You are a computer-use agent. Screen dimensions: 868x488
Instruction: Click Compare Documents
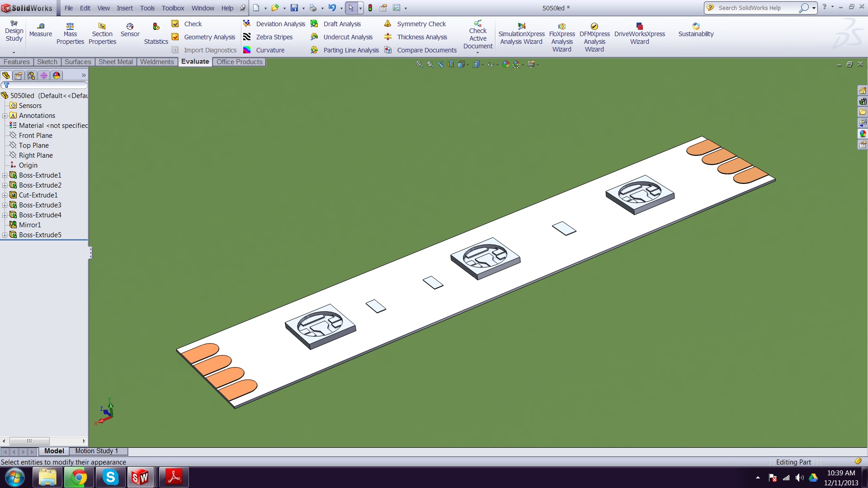pos(426,50)
